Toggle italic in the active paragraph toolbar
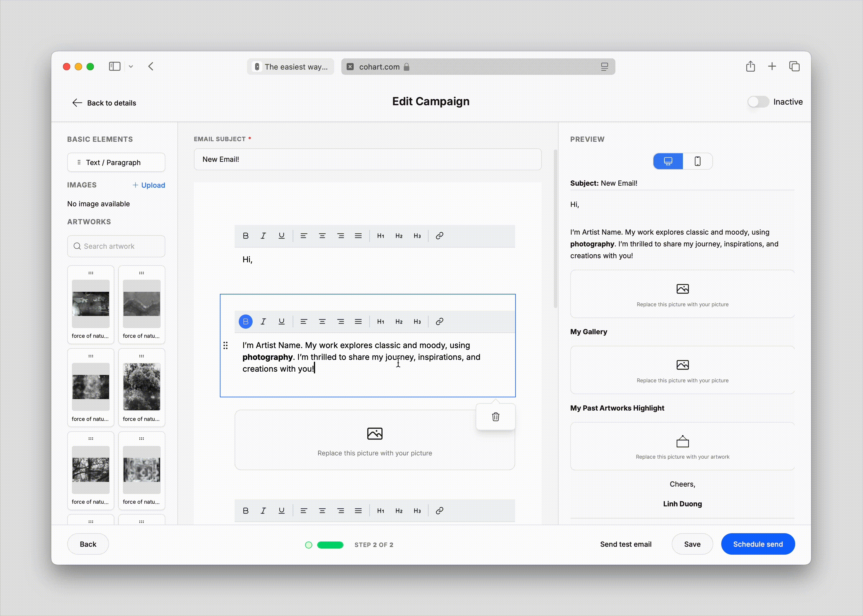 tap(263, 322)
